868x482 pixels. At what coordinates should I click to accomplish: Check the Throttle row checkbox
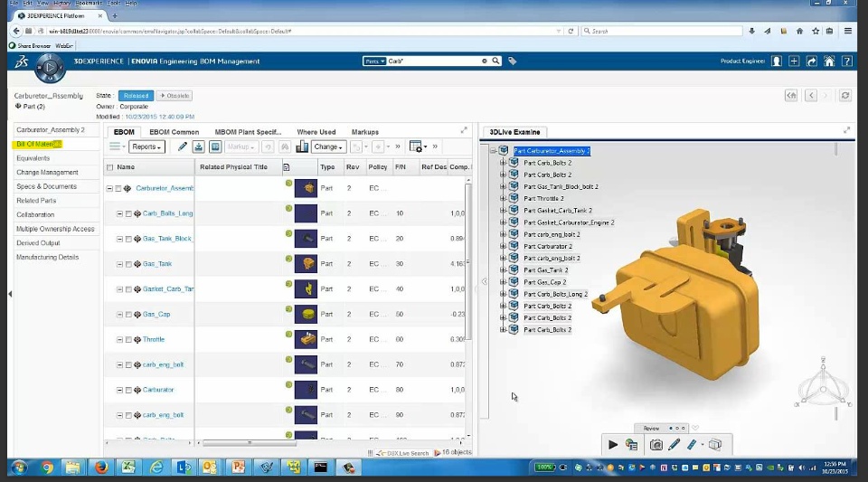coord(128,340)
